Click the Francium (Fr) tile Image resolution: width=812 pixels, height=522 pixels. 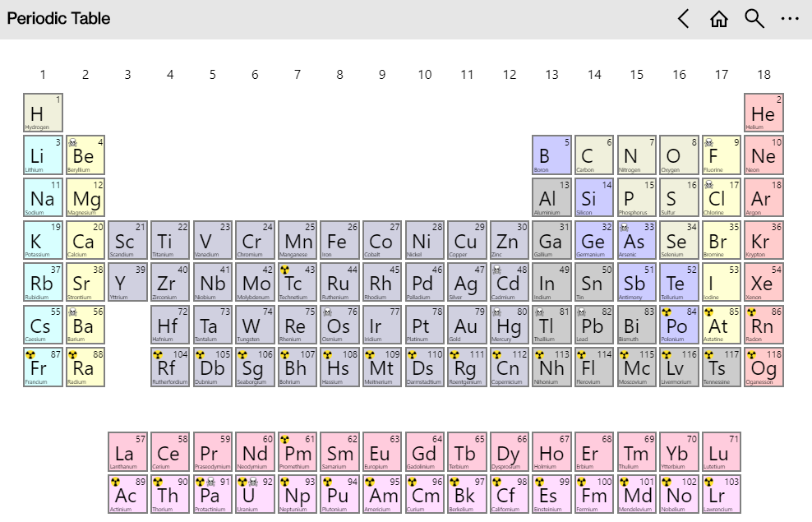43,367
